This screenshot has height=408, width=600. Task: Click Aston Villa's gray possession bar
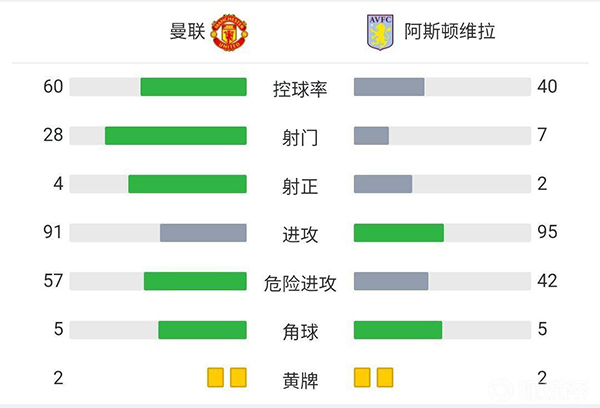(x=389, y=87)
